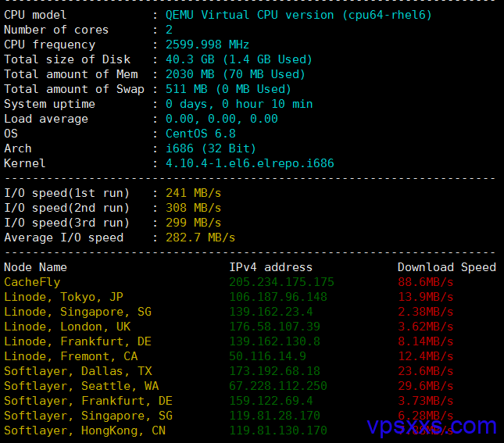Select the Average I/O speed value 282.7 MB/s
The height and width of the screenshot is (443, 504).
[200, 238]
